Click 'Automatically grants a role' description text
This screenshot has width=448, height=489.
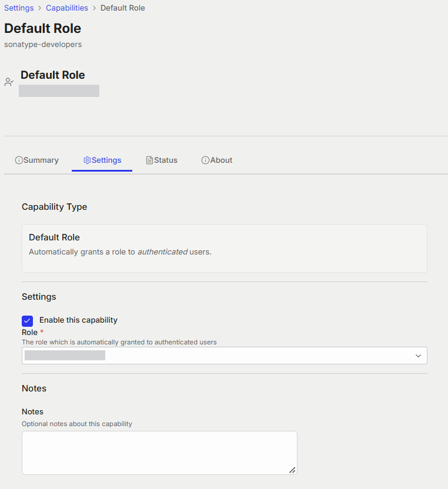coord(120,252)
